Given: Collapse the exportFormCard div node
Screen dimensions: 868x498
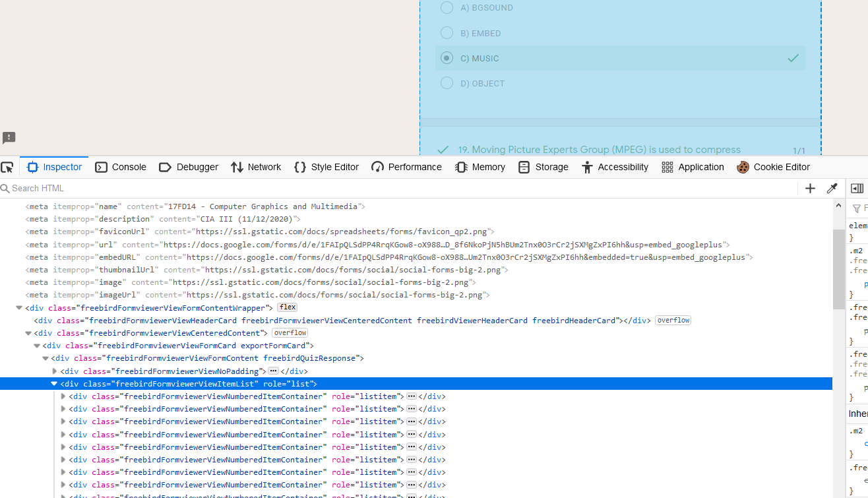Looking at the screenshot, I should point(37,346).
